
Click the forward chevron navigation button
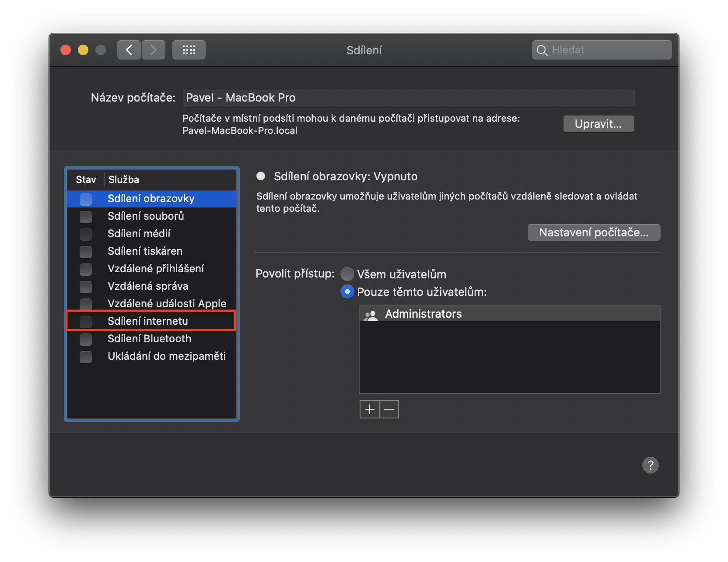pos(154,50)
